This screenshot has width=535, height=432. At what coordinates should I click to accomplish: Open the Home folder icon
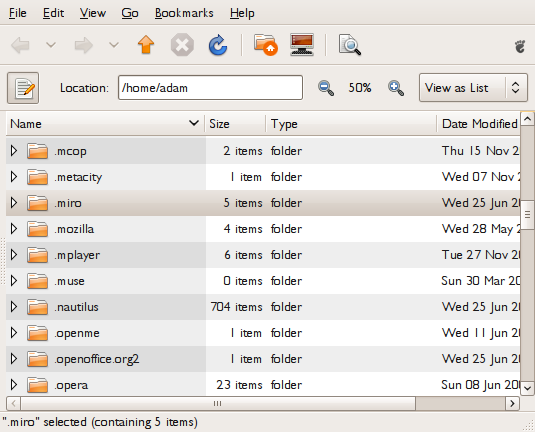point(265,45)
